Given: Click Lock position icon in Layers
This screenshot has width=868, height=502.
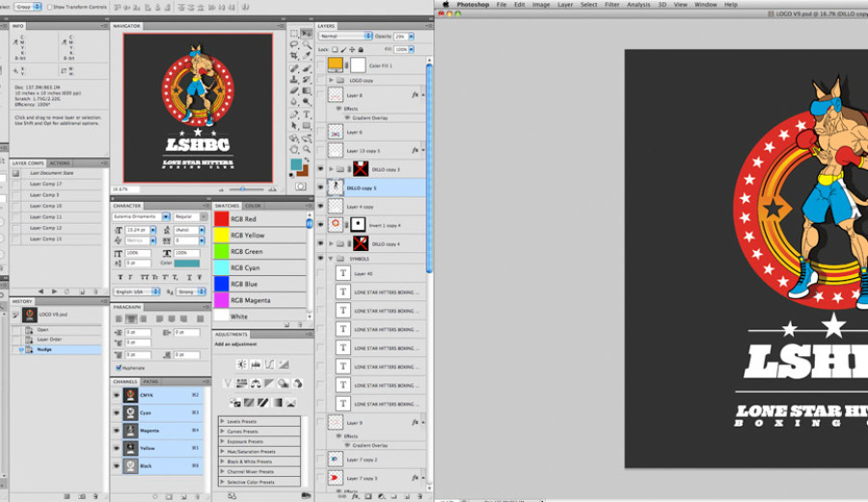Looking at the screenshot, I should pos(352,49).
